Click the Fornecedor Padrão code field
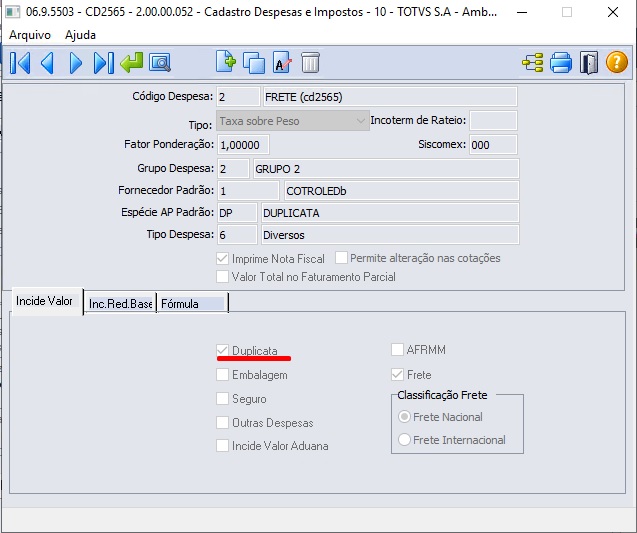Image resolution: width=637 pixels, height=533 pixels. (x=248, y=191)
